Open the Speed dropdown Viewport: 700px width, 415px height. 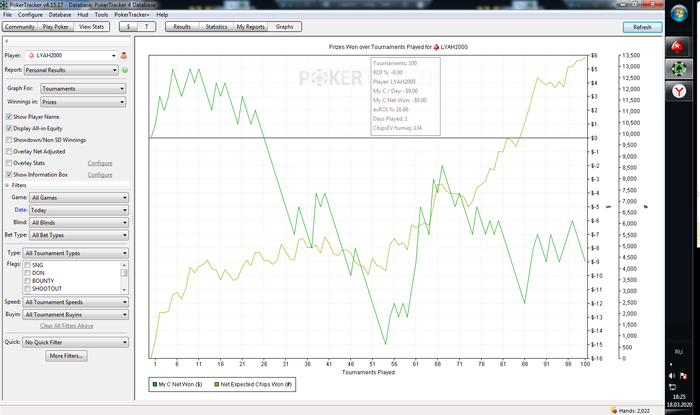[76, 302]
